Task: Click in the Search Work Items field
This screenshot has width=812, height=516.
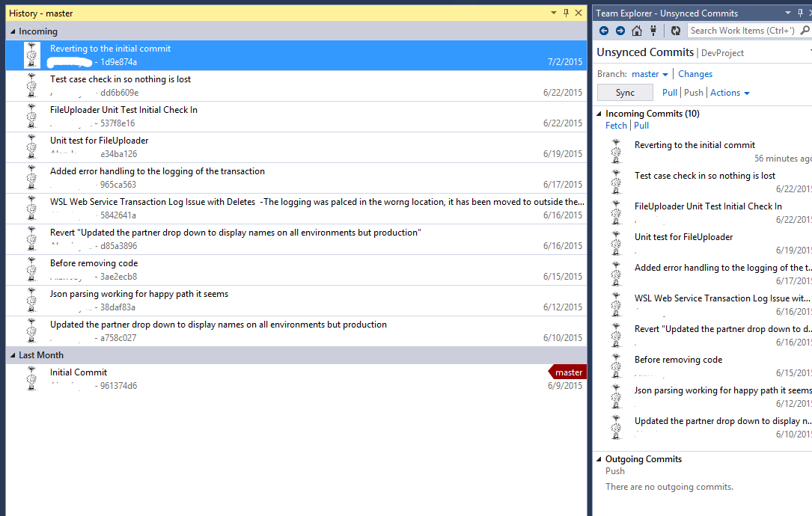Action: (741, 31)
